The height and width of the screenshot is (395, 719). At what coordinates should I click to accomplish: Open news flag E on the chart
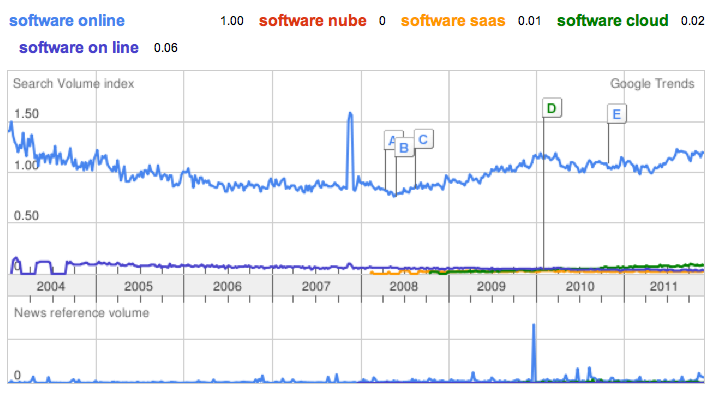click(x=617, y=114)
